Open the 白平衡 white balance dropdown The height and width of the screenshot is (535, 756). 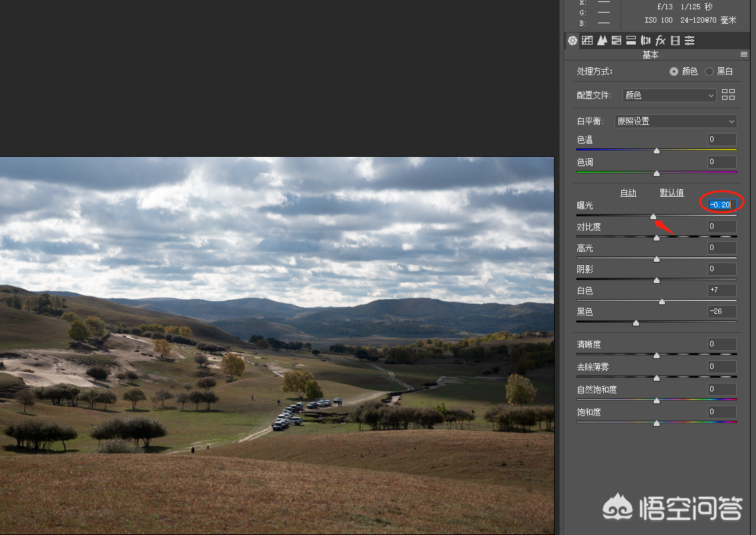676,121
